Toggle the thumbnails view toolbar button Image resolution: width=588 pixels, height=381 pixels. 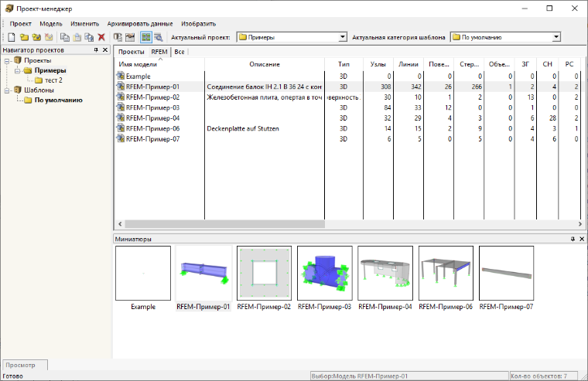click(x=146, y=37)
